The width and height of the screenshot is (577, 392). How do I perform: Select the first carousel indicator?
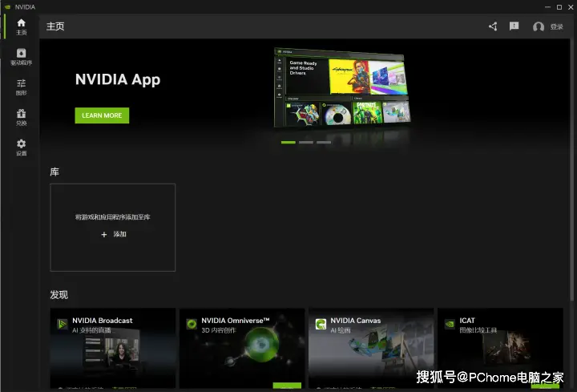click(288, 142)
